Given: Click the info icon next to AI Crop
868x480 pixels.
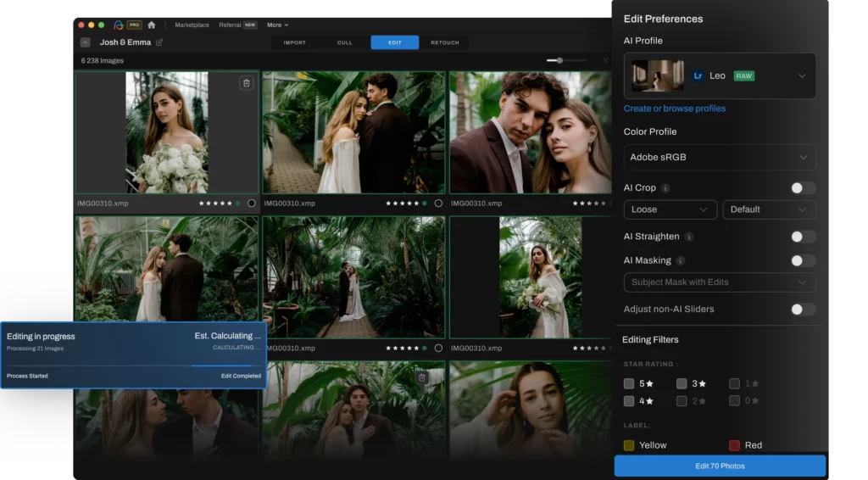Looking at the screenshot, I should tap(665, 188).
